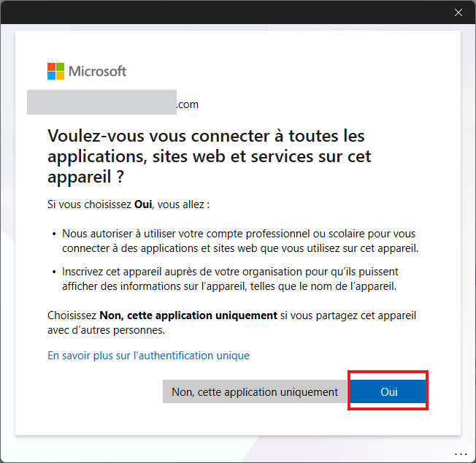Click the bold Oui word in paragraph
Image resolution: width=476 pixels, height=463 pixels.
tap(143, 204)
